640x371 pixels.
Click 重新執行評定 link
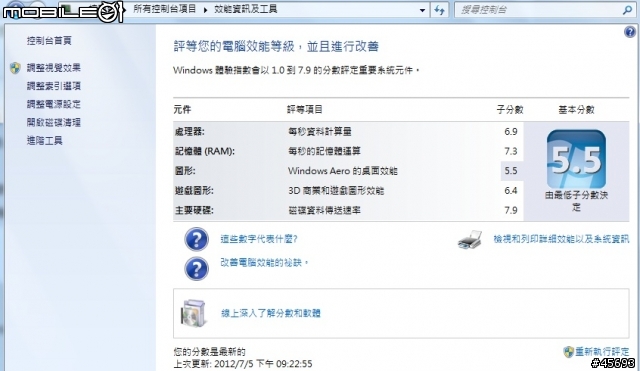(x=602, y=351)
